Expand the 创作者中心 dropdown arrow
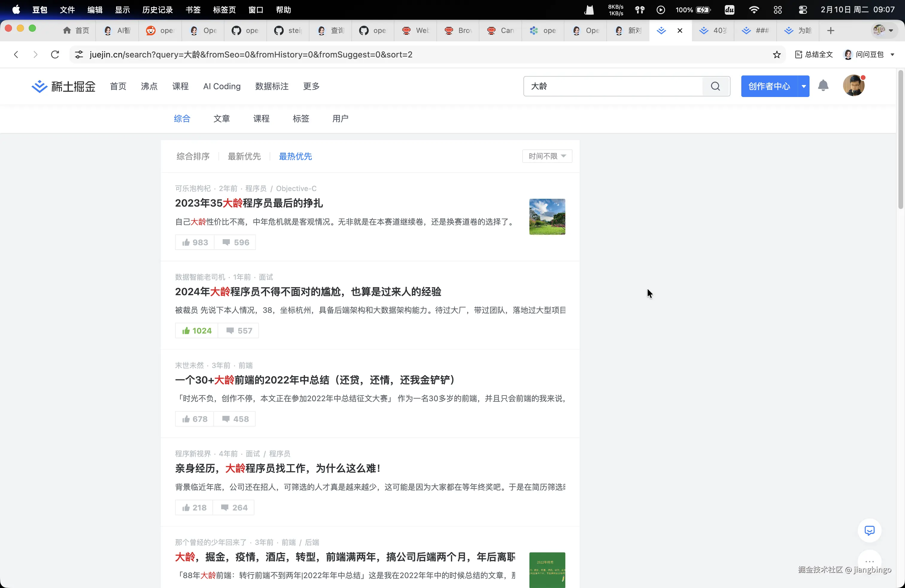 pos(804,86)
